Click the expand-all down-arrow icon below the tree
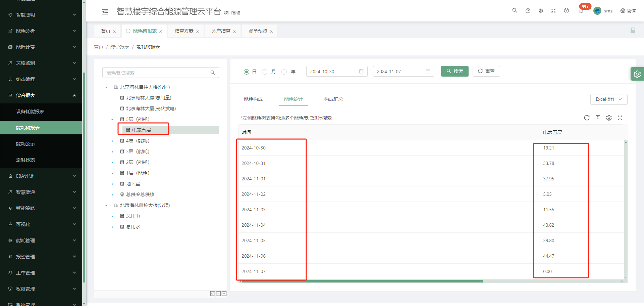 coord(218,294)
